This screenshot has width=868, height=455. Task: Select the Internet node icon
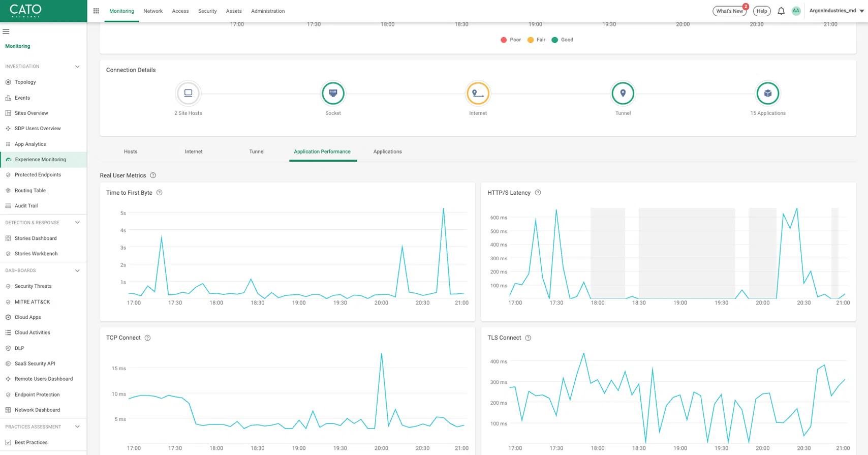click(x=478, y=94)
